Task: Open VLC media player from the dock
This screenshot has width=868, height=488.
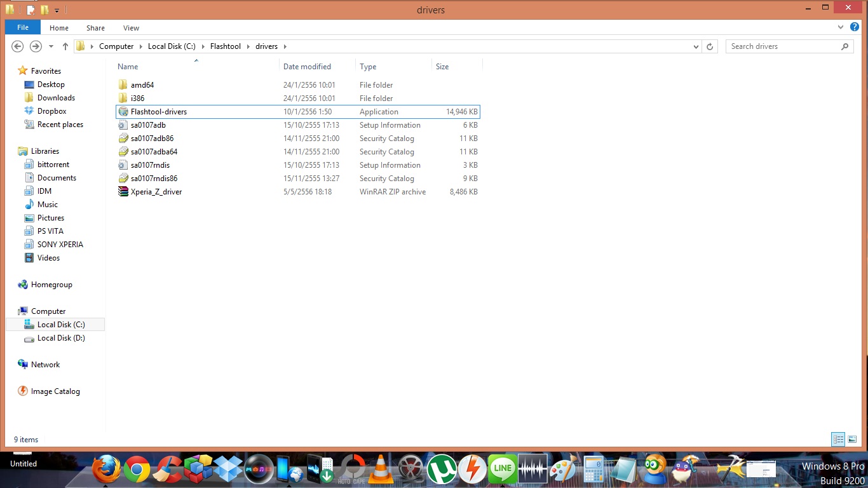Action: tap(381, 470)
